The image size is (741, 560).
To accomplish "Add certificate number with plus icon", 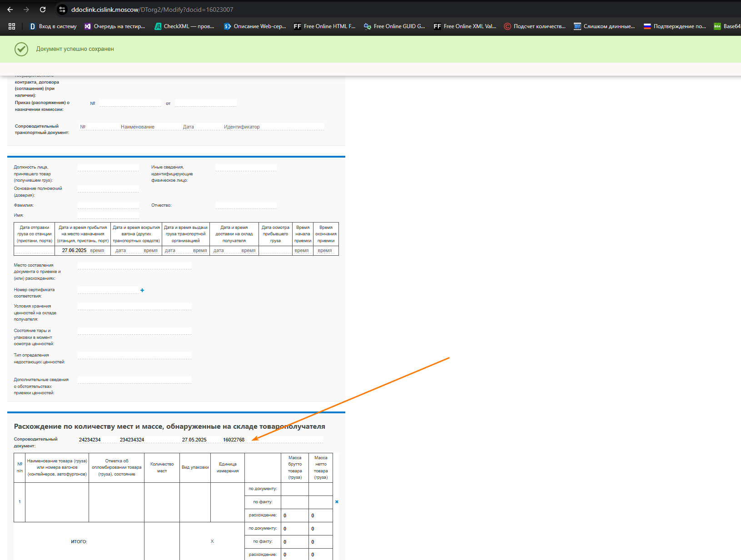I will [x=142, y=290].
